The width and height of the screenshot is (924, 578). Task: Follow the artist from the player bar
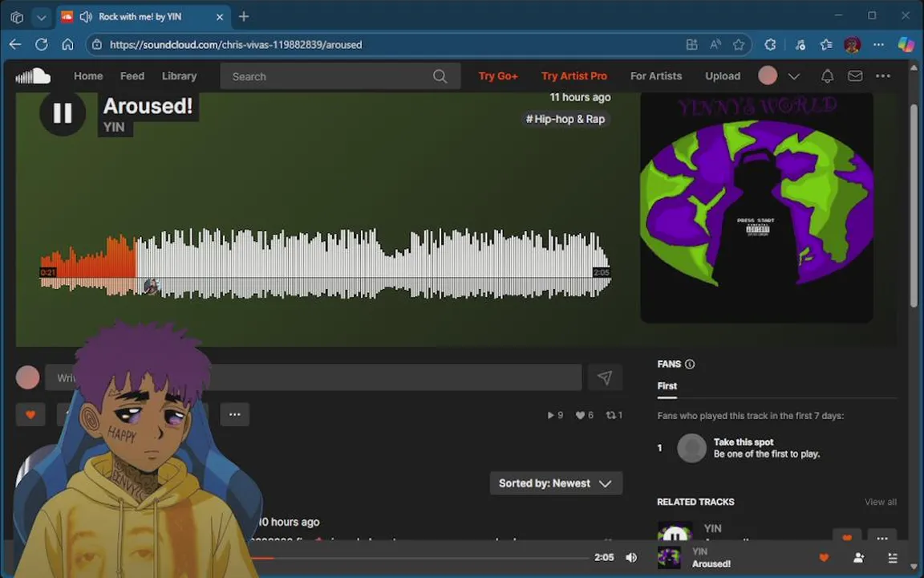click(x=858, y=557)
